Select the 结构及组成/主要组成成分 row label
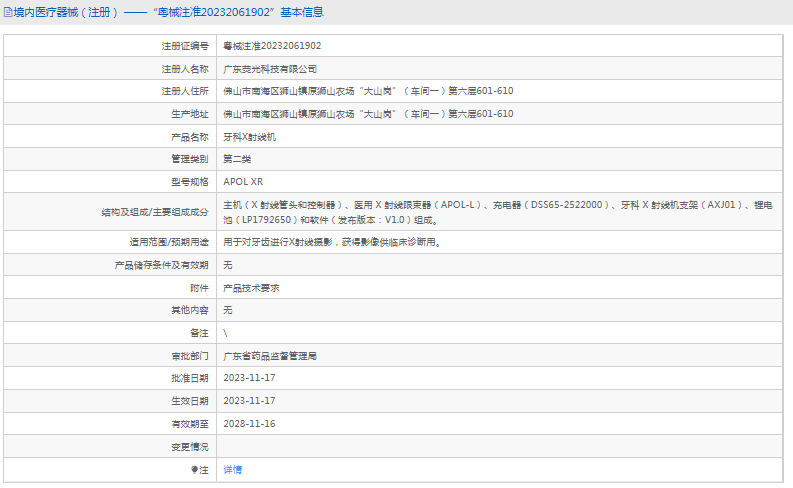The height and width of the screenshot is (488, 793). [x=155, y=212]
